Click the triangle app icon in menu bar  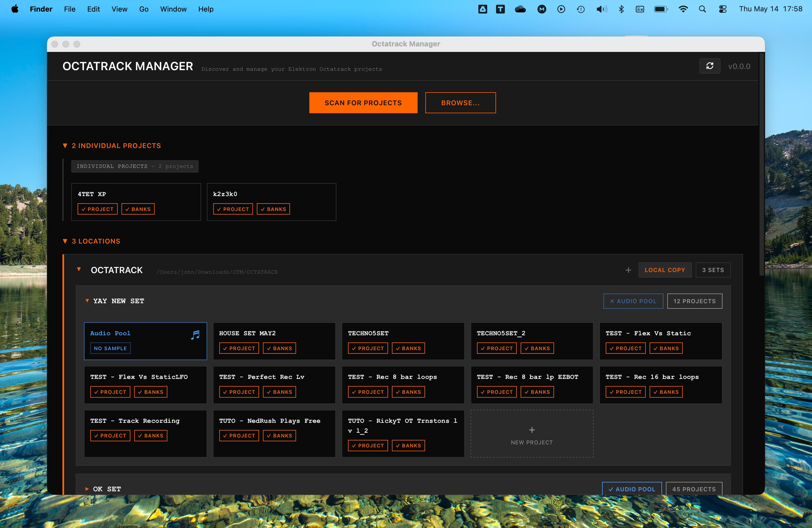click(483, 9)
